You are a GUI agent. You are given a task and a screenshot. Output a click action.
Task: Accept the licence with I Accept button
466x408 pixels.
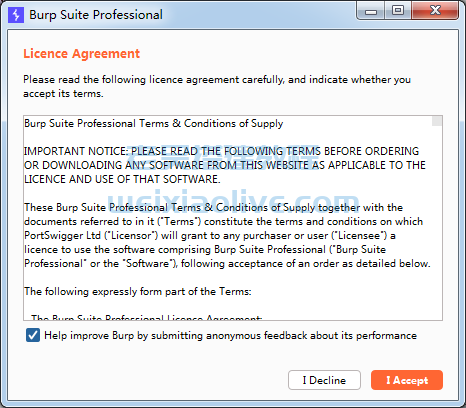click(x=407, y=380)
